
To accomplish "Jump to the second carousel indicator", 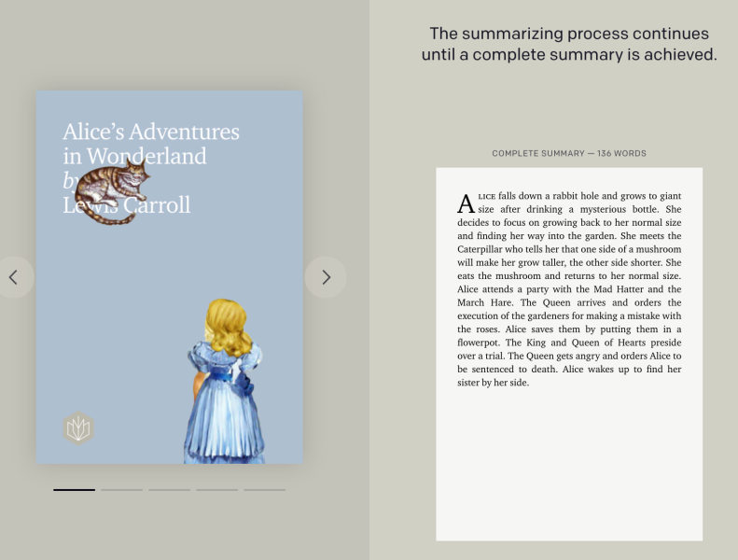I will (x=121, y=489).
